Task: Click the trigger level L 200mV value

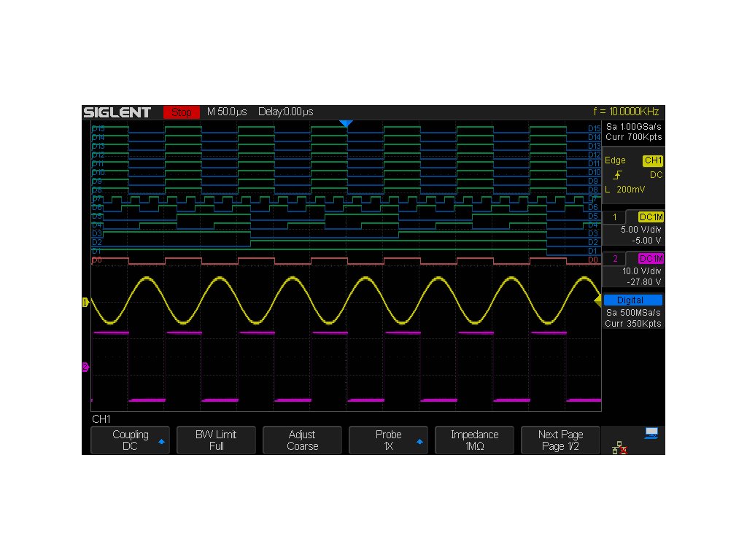Action: (x=624, y=190)
